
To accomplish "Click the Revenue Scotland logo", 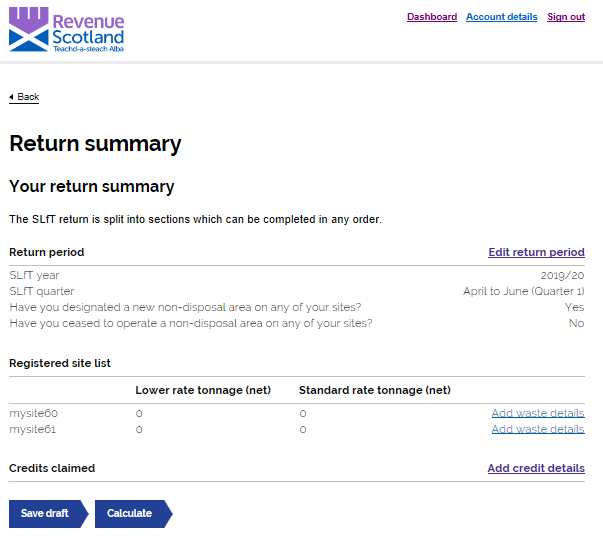I will point(67,29).
